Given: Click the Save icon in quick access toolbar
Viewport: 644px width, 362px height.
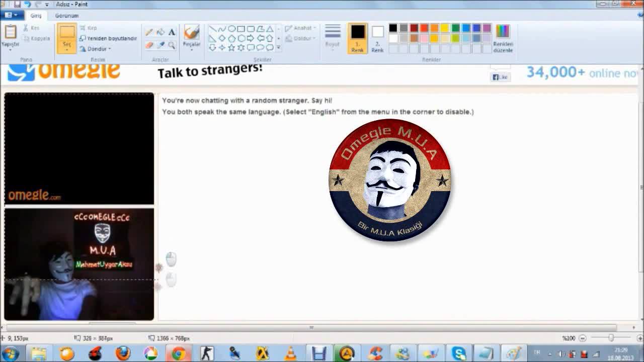Looking at the screenshot, I should click(x=17, y=4).
